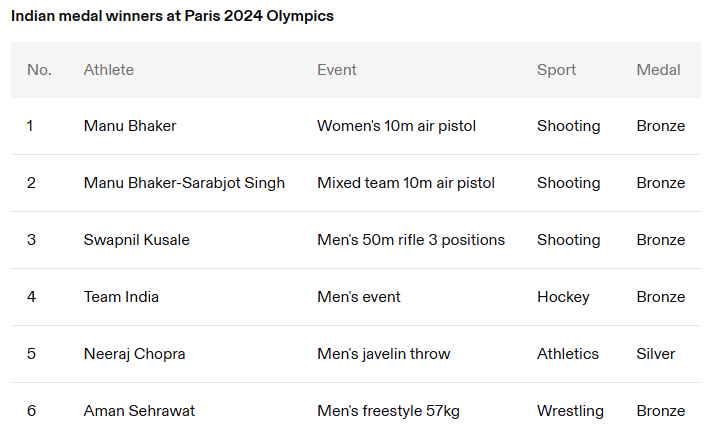This screenshot has width=710, height=433.
Task: Select the Hockey sport cell
Action: 563,297
